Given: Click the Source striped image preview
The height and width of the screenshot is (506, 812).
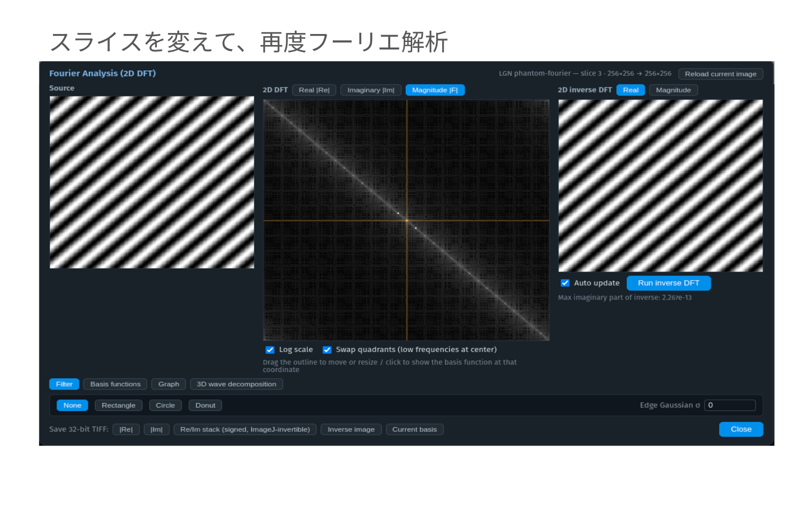Looking at the screenshot, I should (x=152, y=182).
